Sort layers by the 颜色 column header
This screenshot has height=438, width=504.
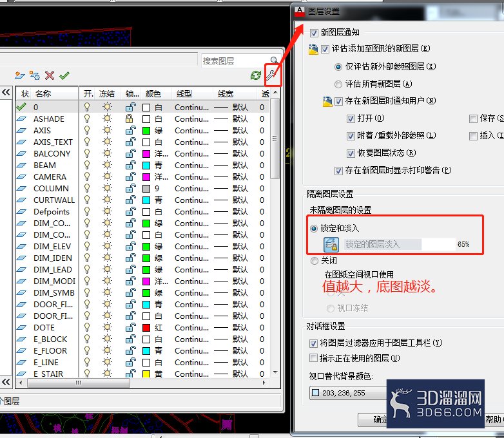point(153,94)
